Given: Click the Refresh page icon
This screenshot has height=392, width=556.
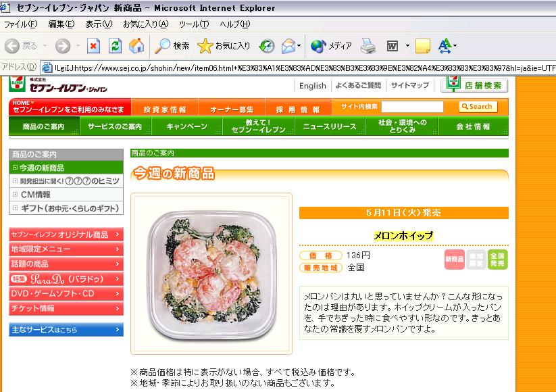Looking at the screenshot, I should tap(115, 46).
